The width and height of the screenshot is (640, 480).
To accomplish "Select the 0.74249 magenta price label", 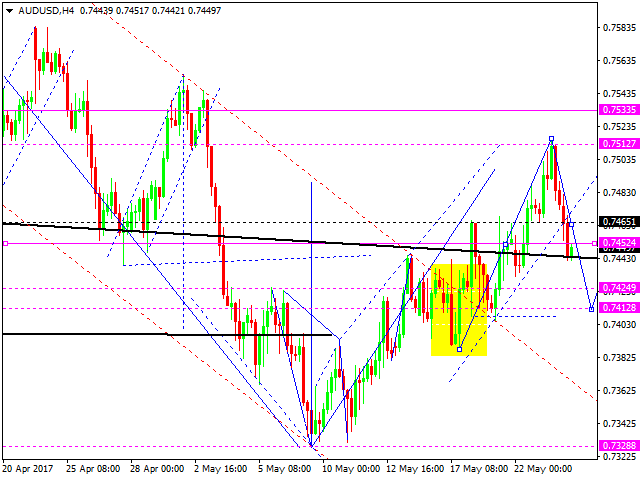I will click(619, 287).
